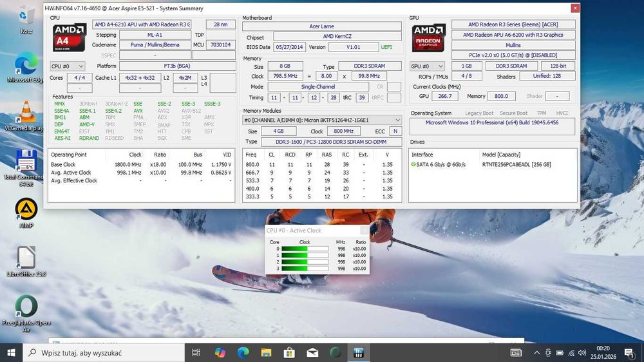Click the Memory Mode Single-Channel field

click(x=318, y=87)
